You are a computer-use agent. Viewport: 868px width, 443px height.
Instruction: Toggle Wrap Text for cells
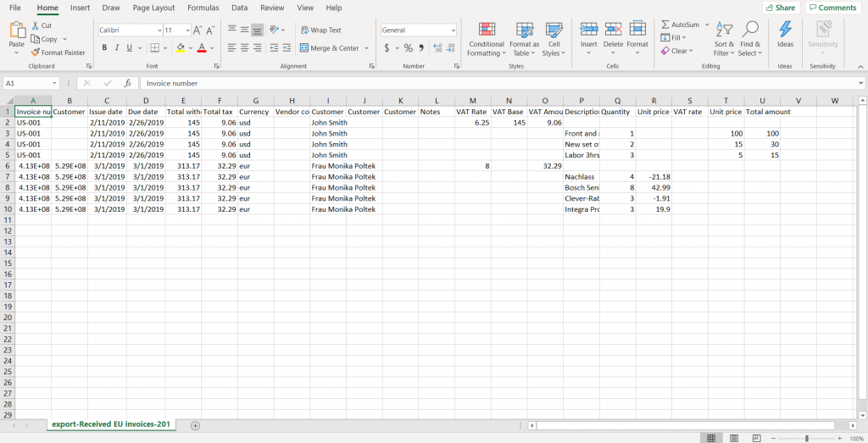pyautogui.click(x=320, y=30)
